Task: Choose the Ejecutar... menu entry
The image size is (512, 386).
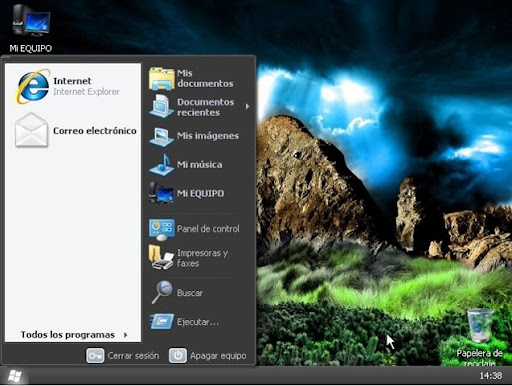Action: pos(199,322)
